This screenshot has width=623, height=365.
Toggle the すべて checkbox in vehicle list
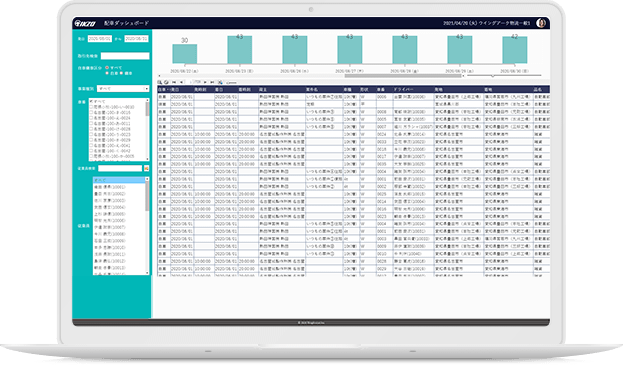pos(91,102)
